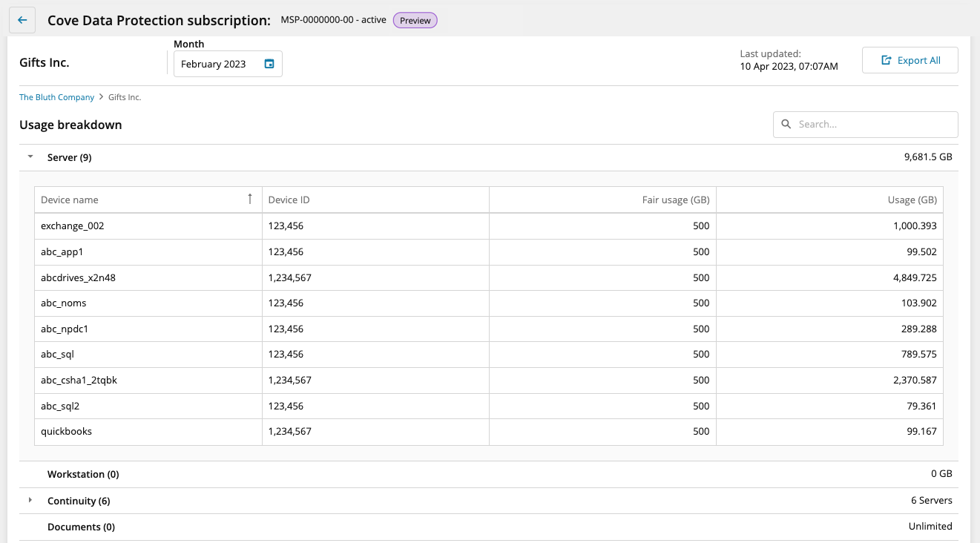The width and height of the screenshot is (980, 543).
Task: Click The Bluth Company breadcrumb link
Action: click(56, 97)
